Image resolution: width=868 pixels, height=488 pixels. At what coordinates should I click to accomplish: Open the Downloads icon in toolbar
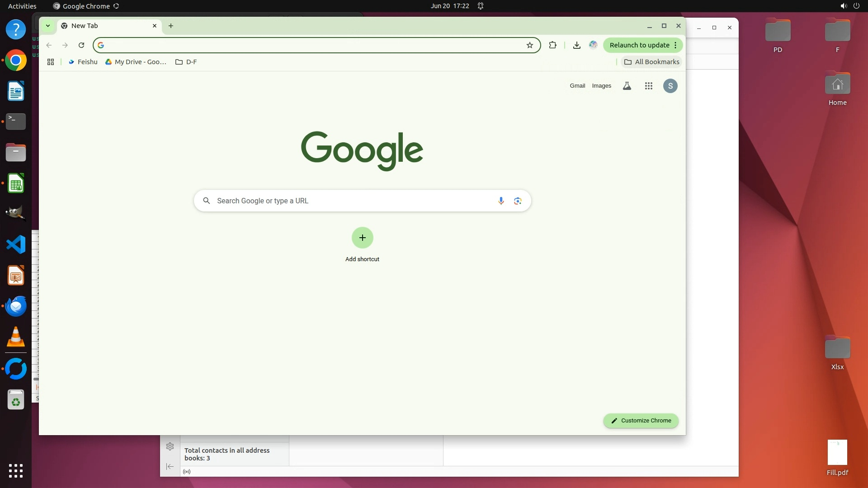click(x=576, y=45)
